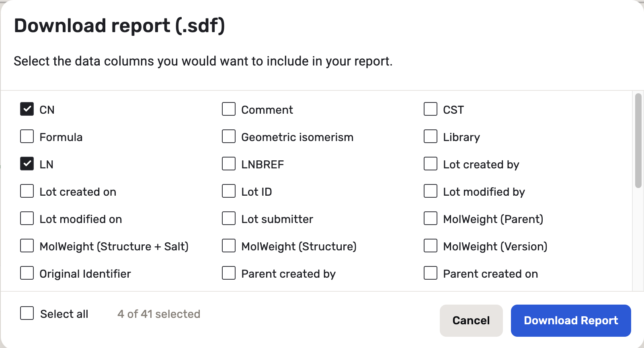644x348 pixels.
Task: Uncheck the CN column checkbox
Action: [27, 109]
